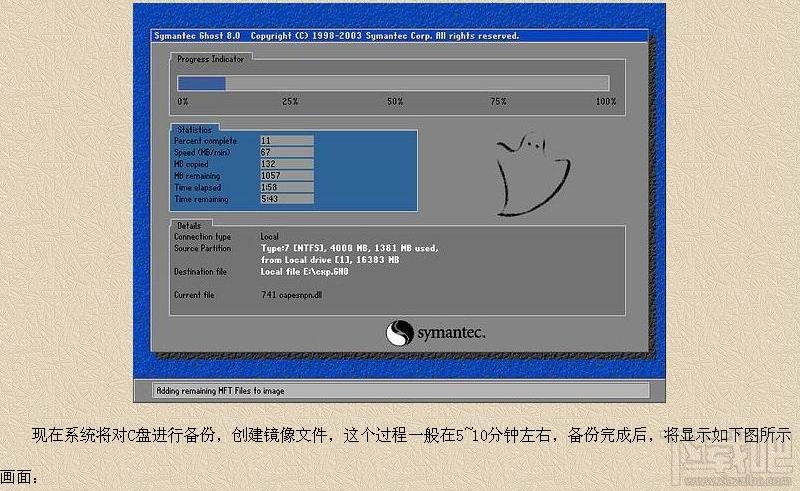Click the 'Destination file' label

tap(201, 272)
